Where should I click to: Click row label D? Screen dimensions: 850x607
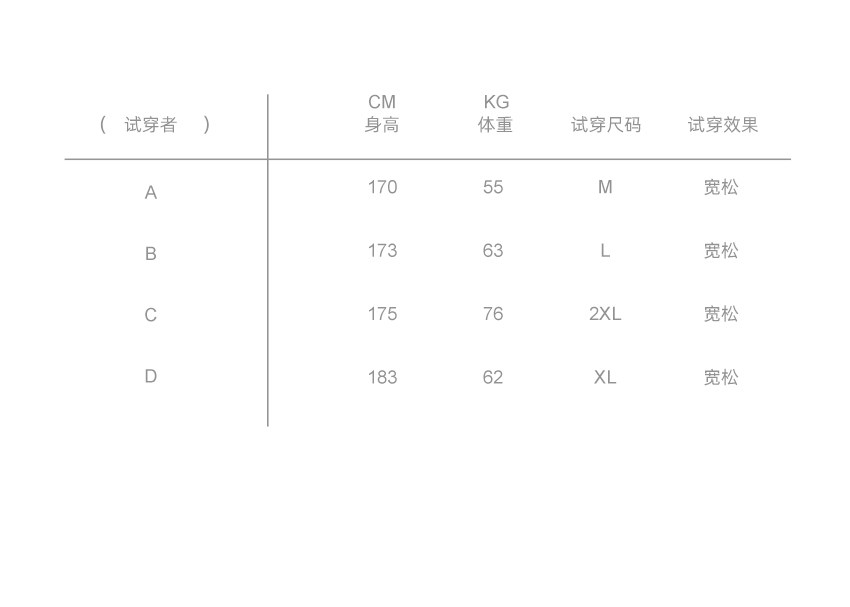pos(151,376)
